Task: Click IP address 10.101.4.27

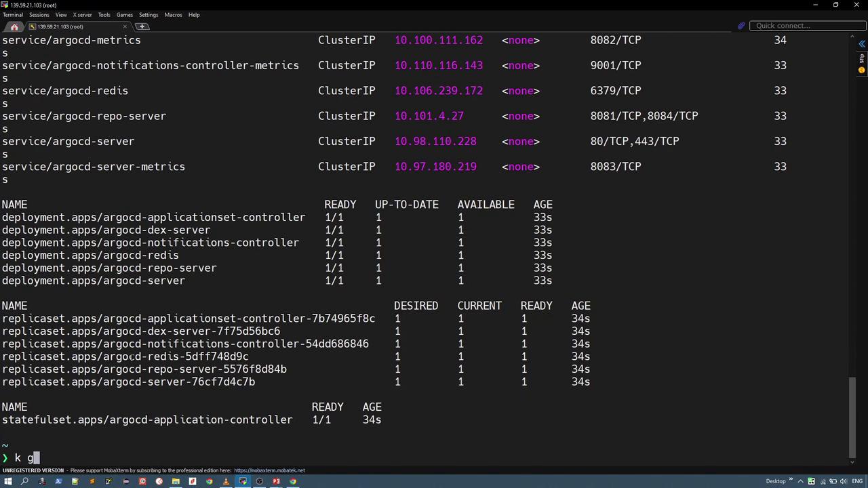Action: 429,116
